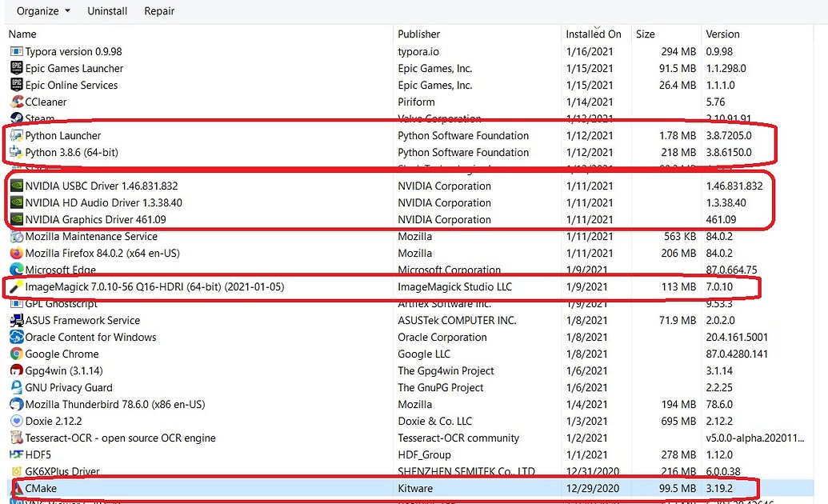Click the NVIDIA Graphics Driver icon
Image resolution: width=828 pixels, height=504 pixels.
click(16, 219)
